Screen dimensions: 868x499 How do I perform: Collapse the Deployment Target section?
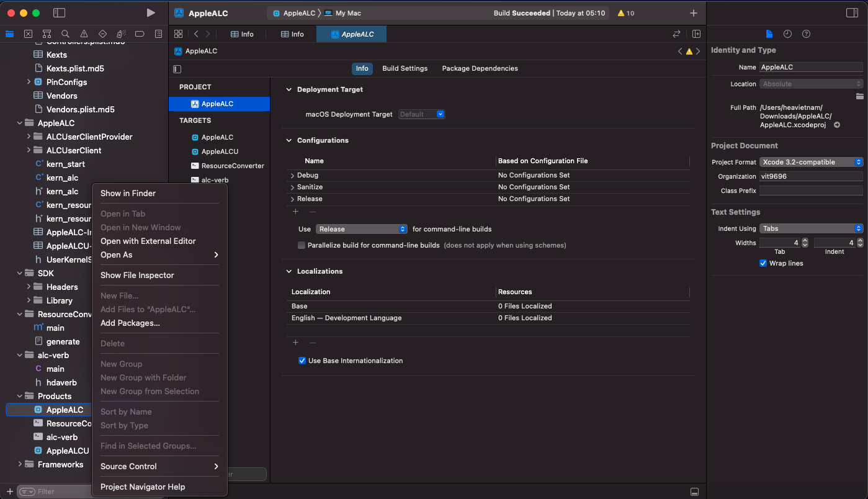click(x=289, y=89)
